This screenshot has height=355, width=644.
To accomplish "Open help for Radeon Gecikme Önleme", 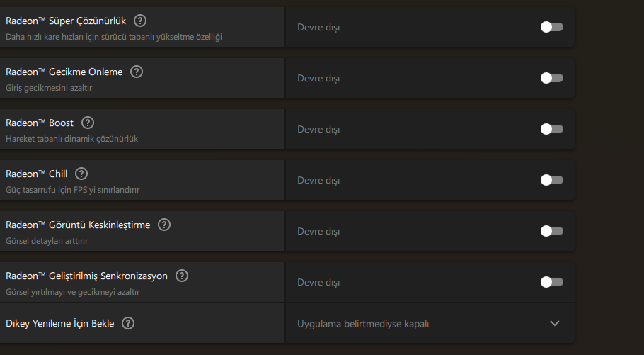I will [x=137, y=72].
